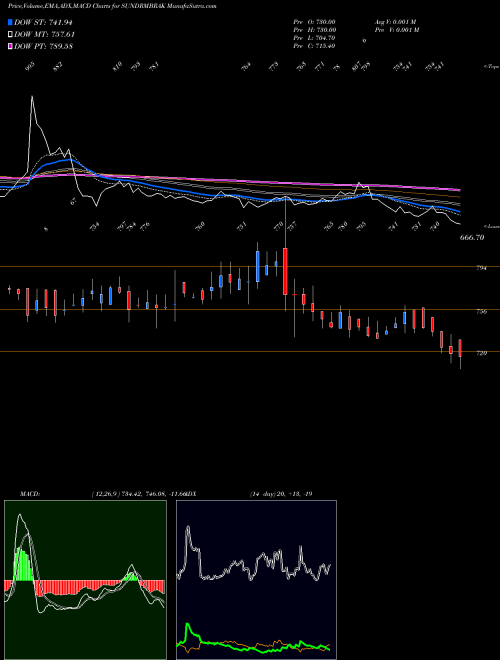Click the Pre H: 730.00 value
500x660 pixels.
tap(314, 30)
